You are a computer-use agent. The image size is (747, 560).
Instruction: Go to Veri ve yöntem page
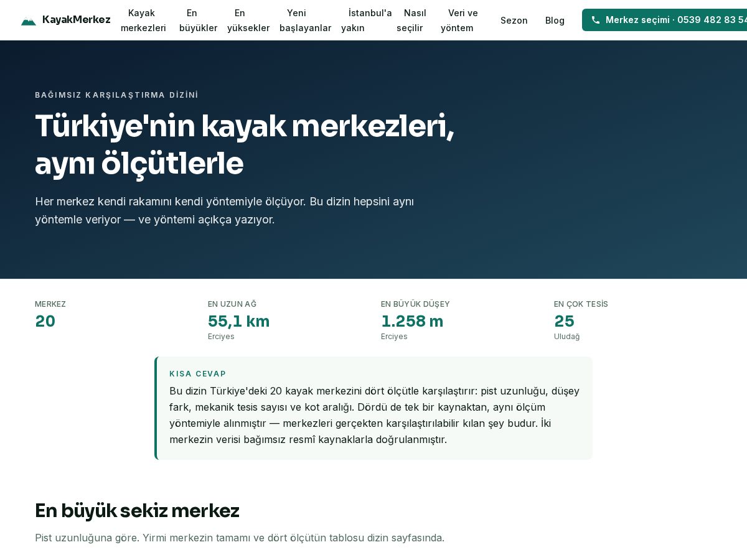(x=459, y=21)
